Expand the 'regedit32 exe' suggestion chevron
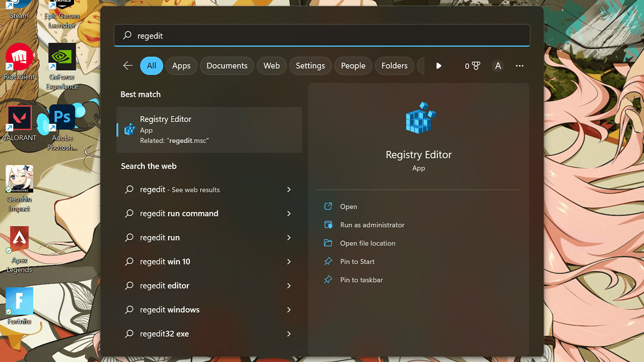The height and width of the screenshot is (362, 644). [x=289, y=334]
